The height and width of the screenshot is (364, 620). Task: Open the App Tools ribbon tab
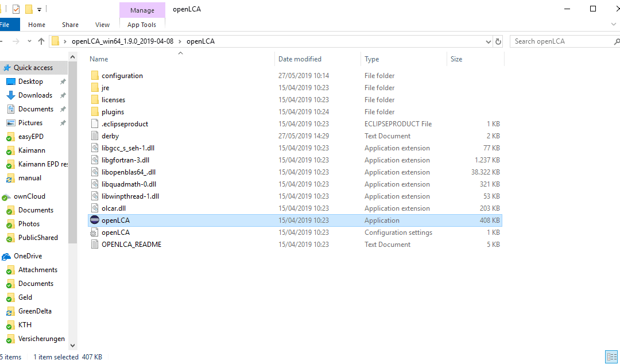(142, 25)
